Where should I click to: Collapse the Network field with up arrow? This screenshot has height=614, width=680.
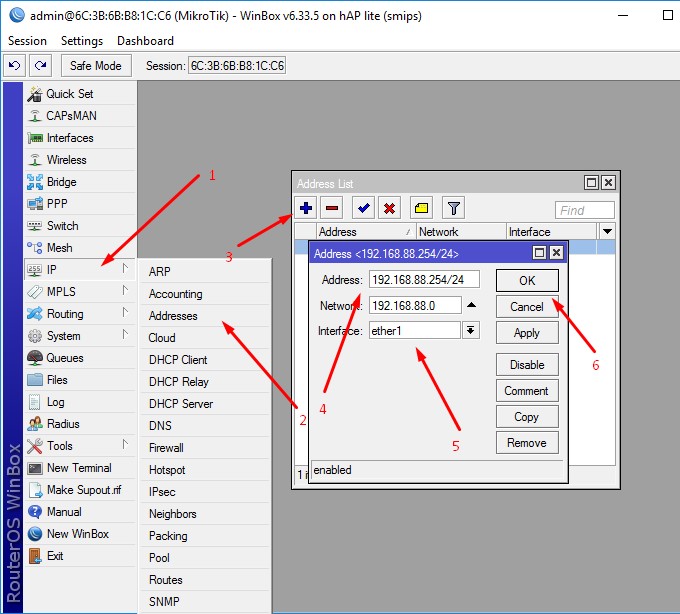click(472, 305)
